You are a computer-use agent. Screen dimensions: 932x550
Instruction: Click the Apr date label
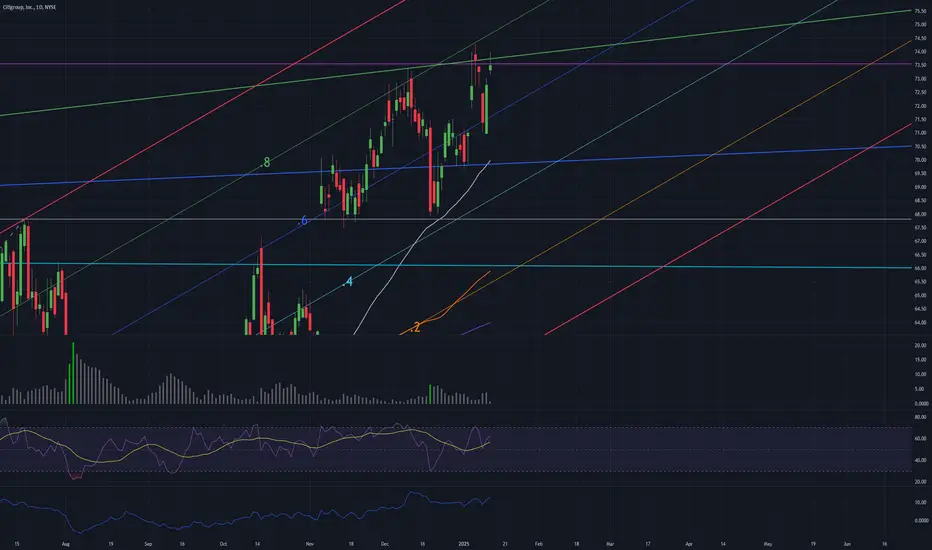[x=689, y=544]
